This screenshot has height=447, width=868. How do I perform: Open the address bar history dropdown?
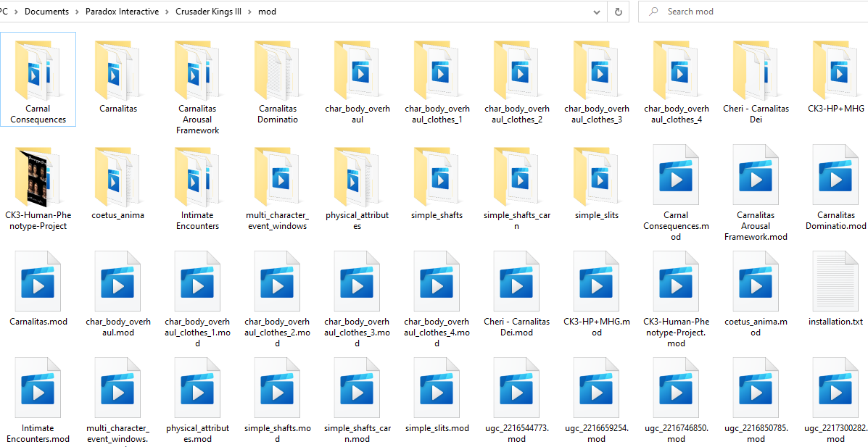(597, 12)
